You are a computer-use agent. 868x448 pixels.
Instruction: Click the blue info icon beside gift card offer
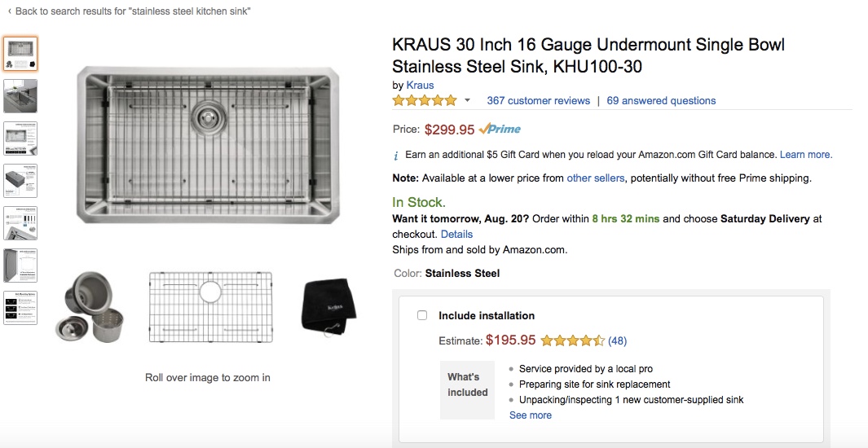click(x=396, y=155)
